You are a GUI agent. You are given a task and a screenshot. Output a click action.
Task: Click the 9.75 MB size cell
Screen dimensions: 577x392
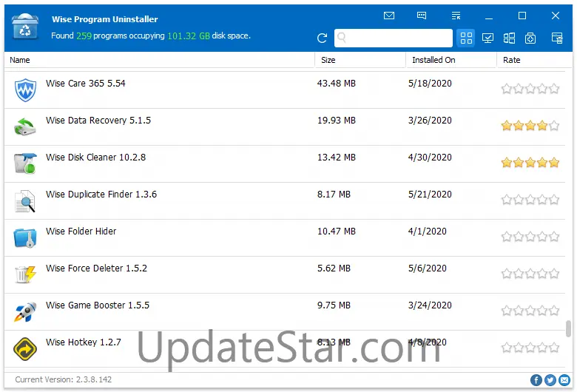334,305
